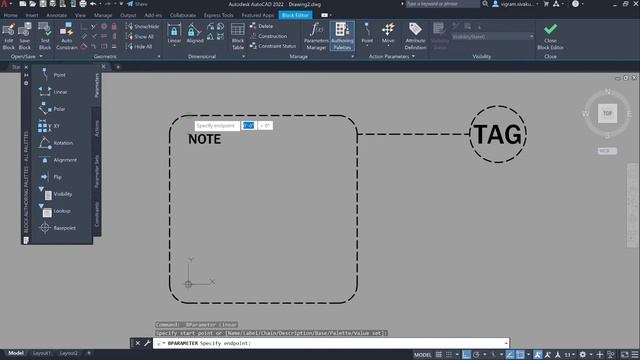Open the Annotate ribbon tab

pyautogui.click(x=57, y=15)
